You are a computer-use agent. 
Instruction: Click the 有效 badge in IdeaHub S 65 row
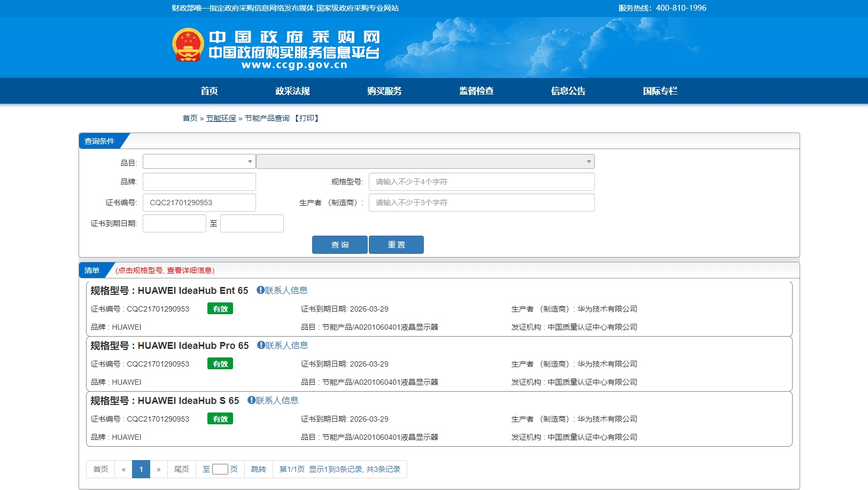pos(220,419)
